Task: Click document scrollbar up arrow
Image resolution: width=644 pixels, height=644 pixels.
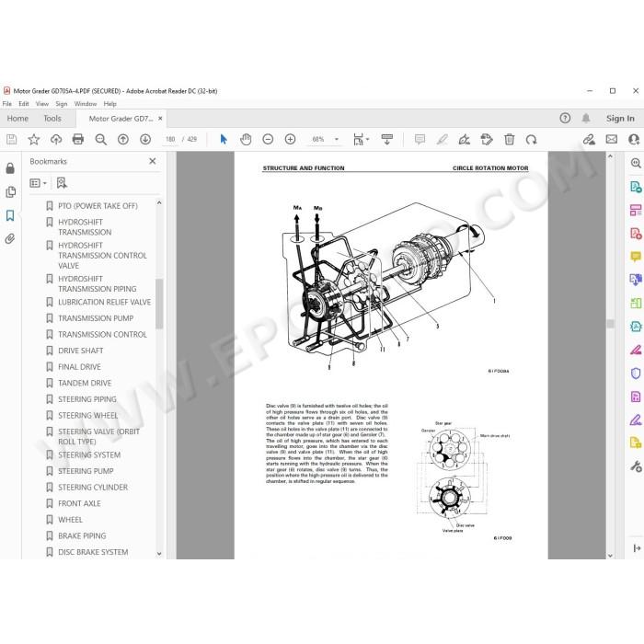Action: point(610,156)
